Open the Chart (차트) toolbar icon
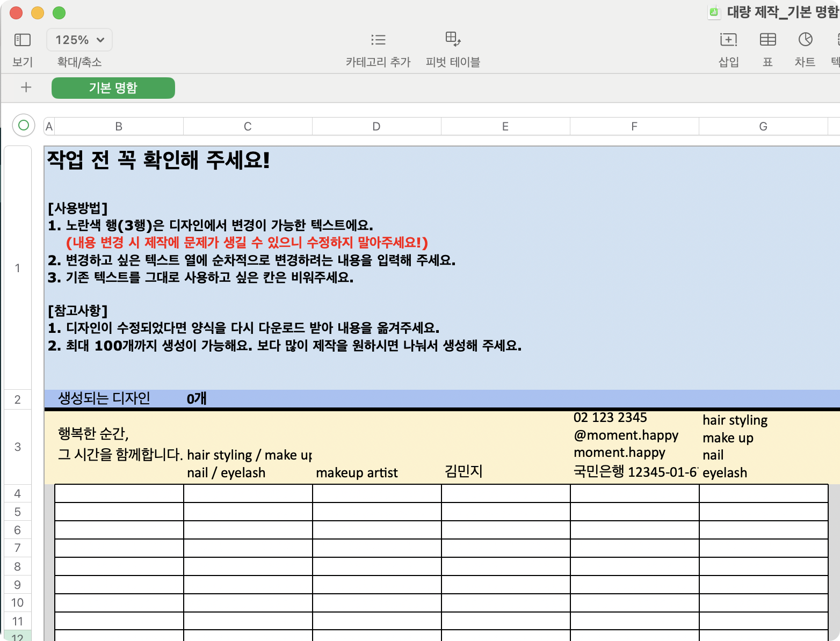 [x=805, y=40]
